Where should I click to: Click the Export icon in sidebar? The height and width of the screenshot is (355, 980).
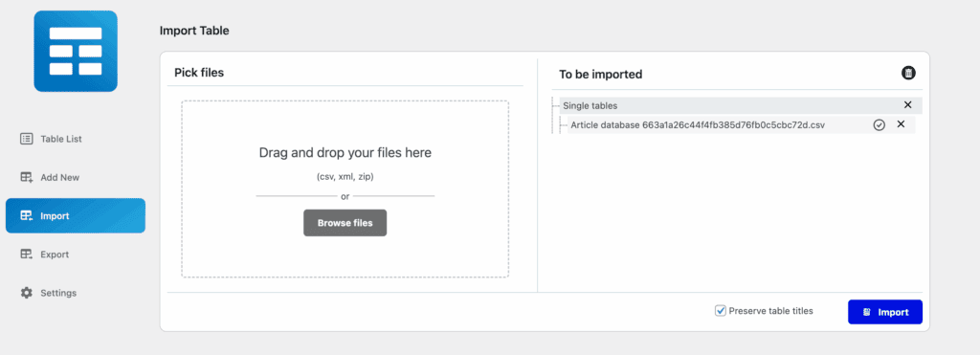click(x=26, y=255)
